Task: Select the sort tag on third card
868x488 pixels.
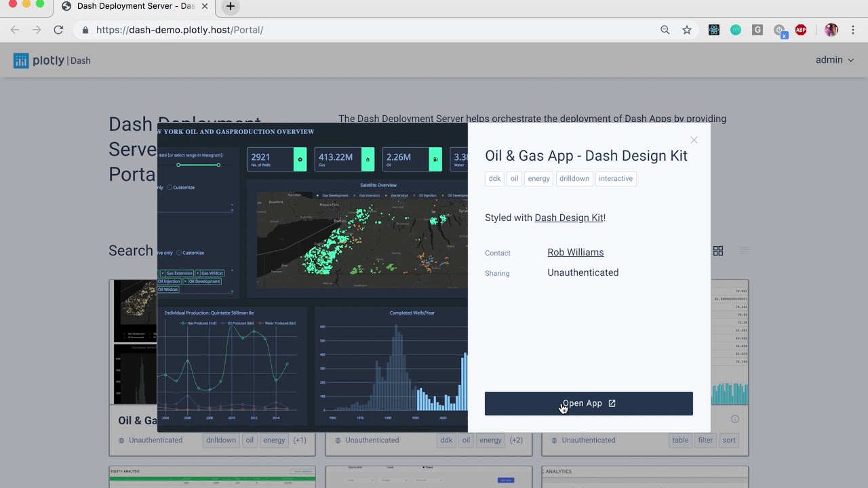Action: pos(729,440)
